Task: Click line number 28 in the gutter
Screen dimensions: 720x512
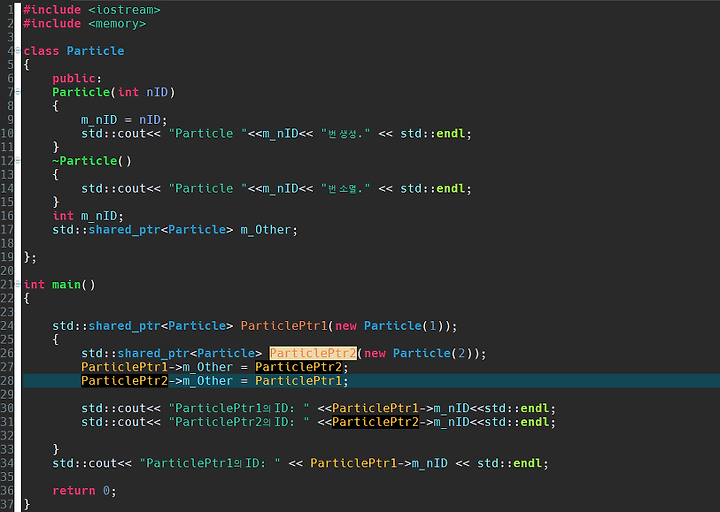Action: [x=7, y=381]
